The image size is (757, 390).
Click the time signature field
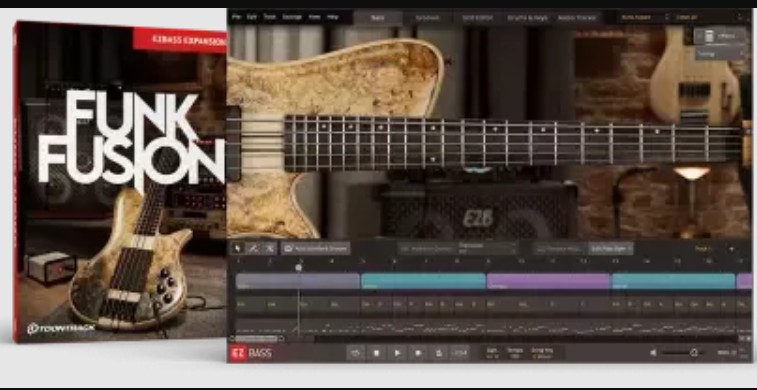(492, 353)
